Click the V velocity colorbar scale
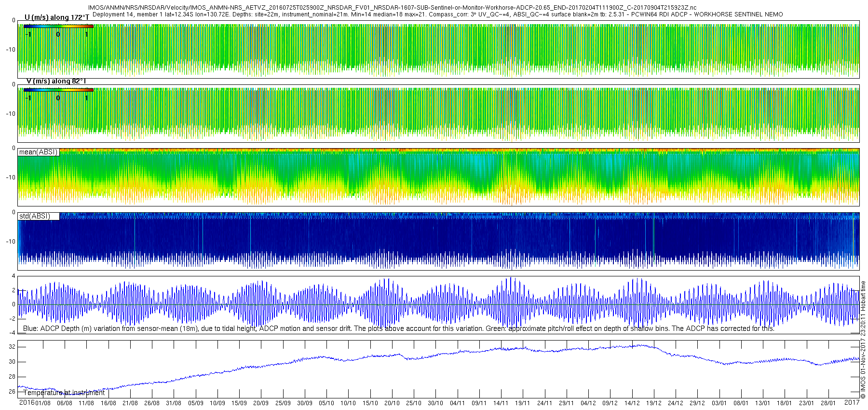The height and width of the screenshot is (410, 868). click(x=58, y=90)
